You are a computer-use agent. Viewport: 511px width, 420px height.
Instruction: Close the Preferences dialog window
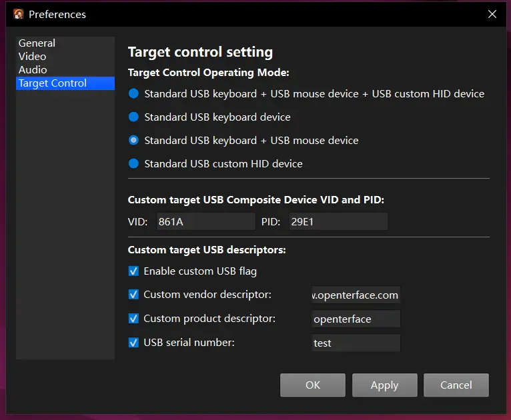point(492,14)
